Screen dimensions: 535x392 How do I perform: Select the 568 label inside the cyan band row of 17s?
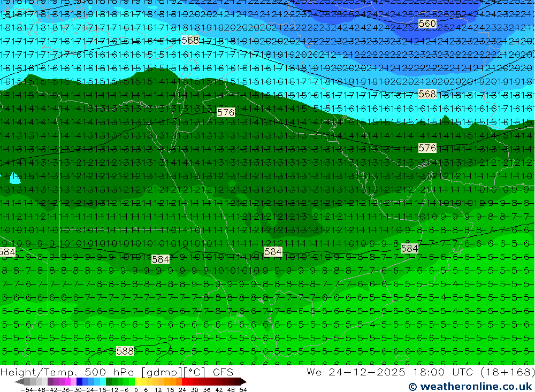coord(190,40)
